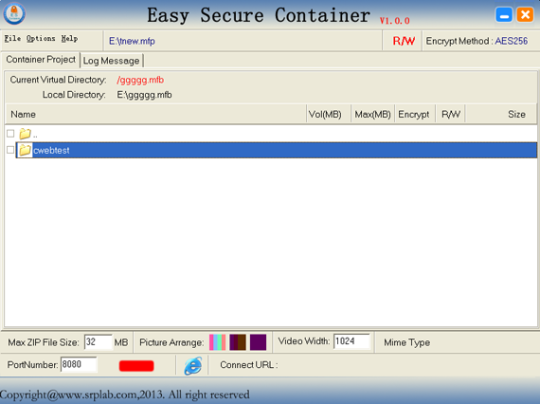Select the solid purple picture arrange swatch
This screenshot has width=540, height=404.
coord(258,342)
